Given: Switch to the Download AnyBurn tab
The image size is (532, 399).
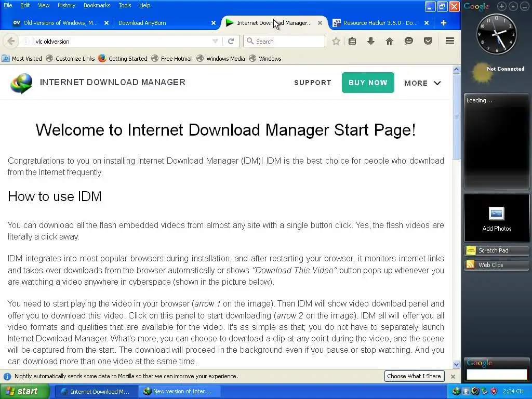Looking at the screenshot, I should coord(142,23).
